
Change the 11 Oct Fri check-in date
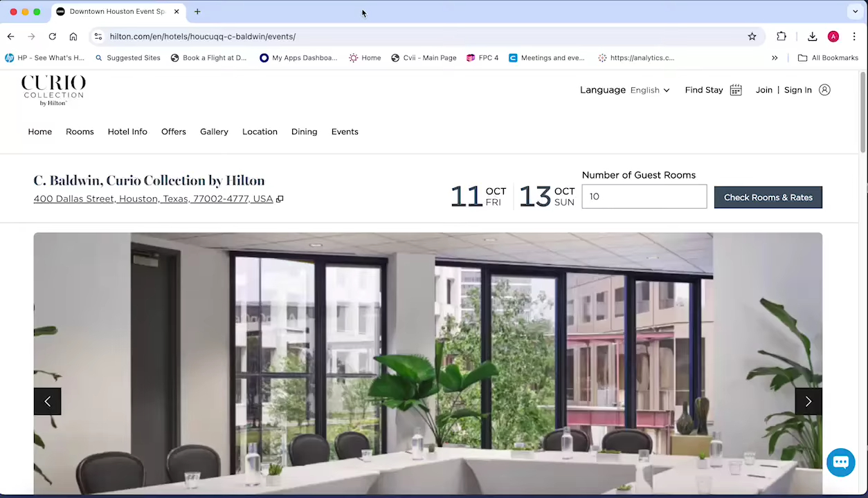[478, 196]
